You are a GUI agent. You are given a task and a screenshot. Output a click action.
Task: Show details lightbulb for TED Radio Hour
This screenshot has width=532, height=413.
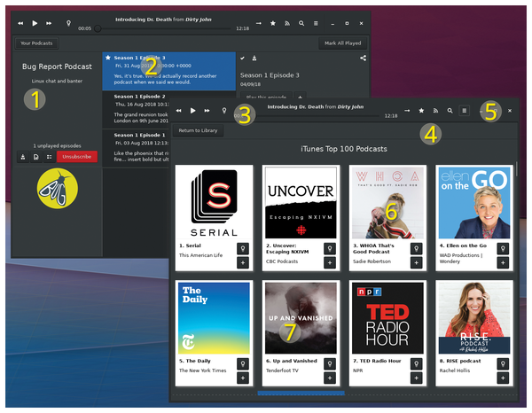pyautogui.click(x=417, y=364)
